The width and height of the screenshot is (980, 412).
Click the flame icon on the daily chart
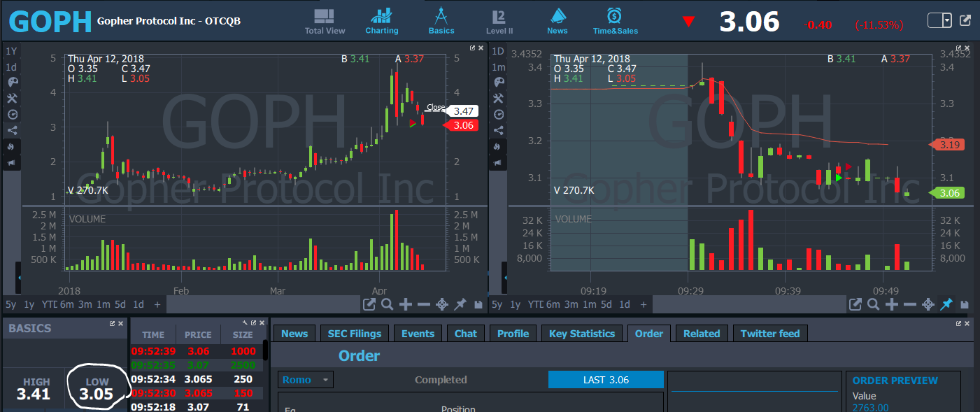[11, 146]
